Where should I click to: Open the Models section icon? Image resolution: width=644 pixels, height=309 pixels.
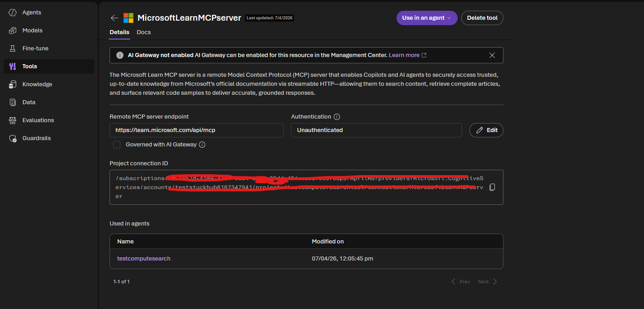tap(13, 31)
